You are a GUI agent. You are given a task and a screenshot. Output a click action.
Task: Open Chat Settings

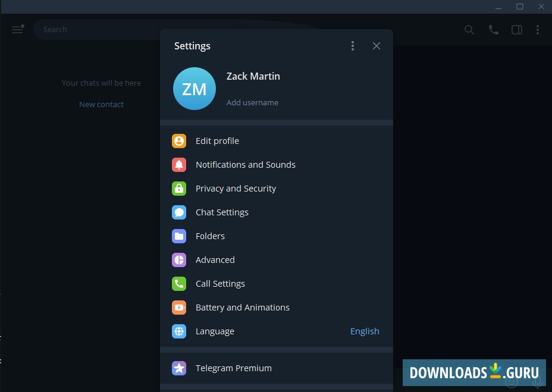pyautogui.click(x=277, y=212)
